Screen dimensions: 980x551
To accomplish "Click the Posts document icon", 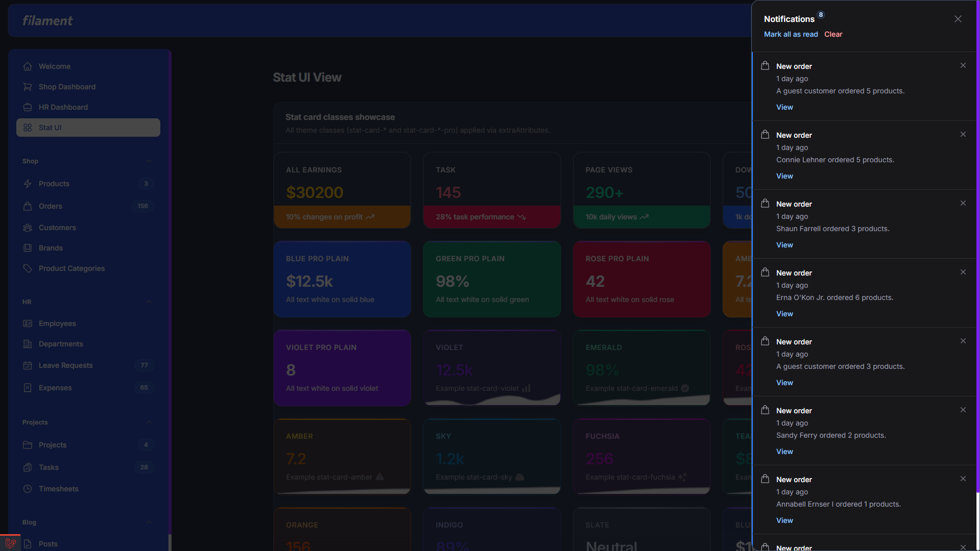I will coord(28,544).
